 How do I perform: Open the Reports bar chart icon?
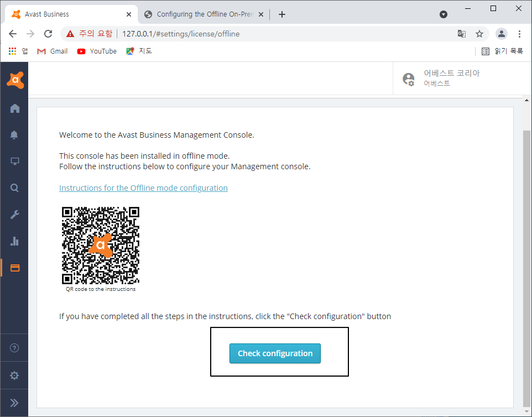pos(14,241)
